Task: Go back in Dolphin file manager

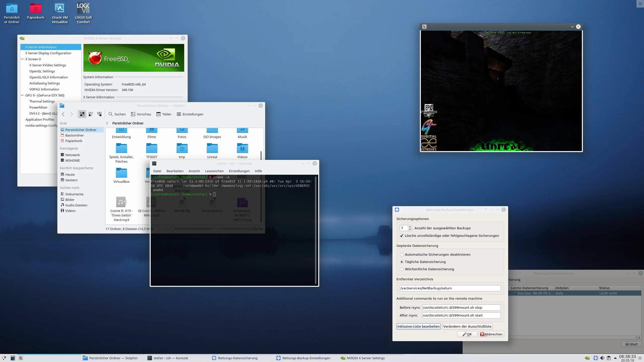Action: 63,114
